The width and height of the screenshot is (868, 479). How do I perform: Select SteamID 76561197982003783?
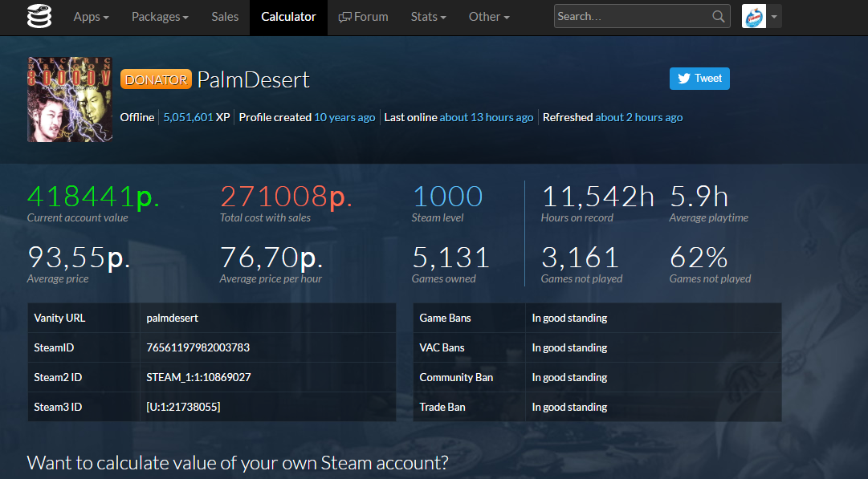click(x=198, y=347)
